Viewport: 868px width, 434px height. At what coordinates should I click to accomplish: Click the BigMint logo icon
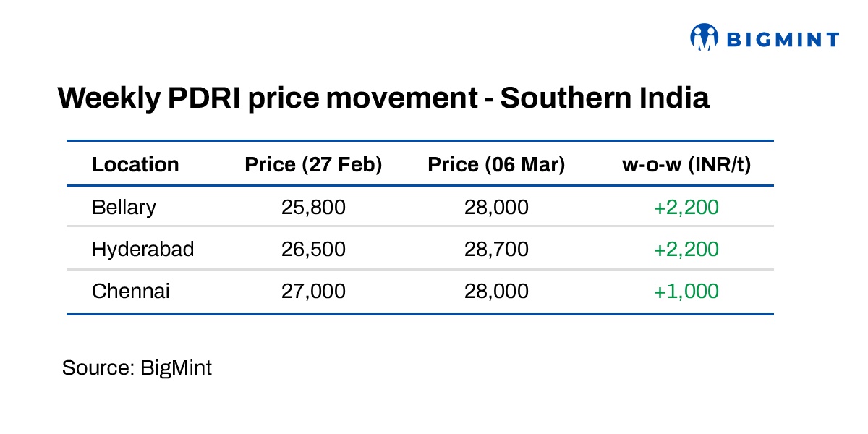pyautogui.click(x=704, y=37)
